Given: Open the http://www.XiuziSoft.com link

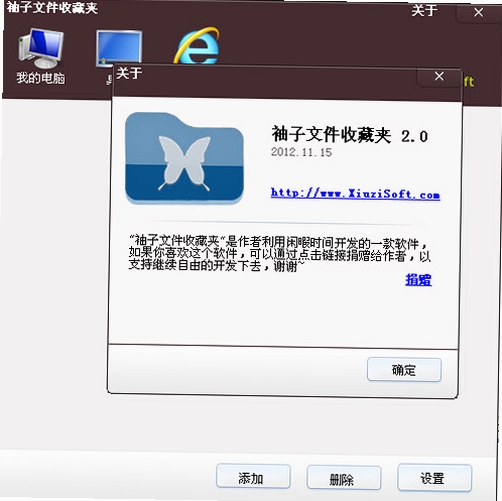Looking at the screenshot, I should coord(355,193).
